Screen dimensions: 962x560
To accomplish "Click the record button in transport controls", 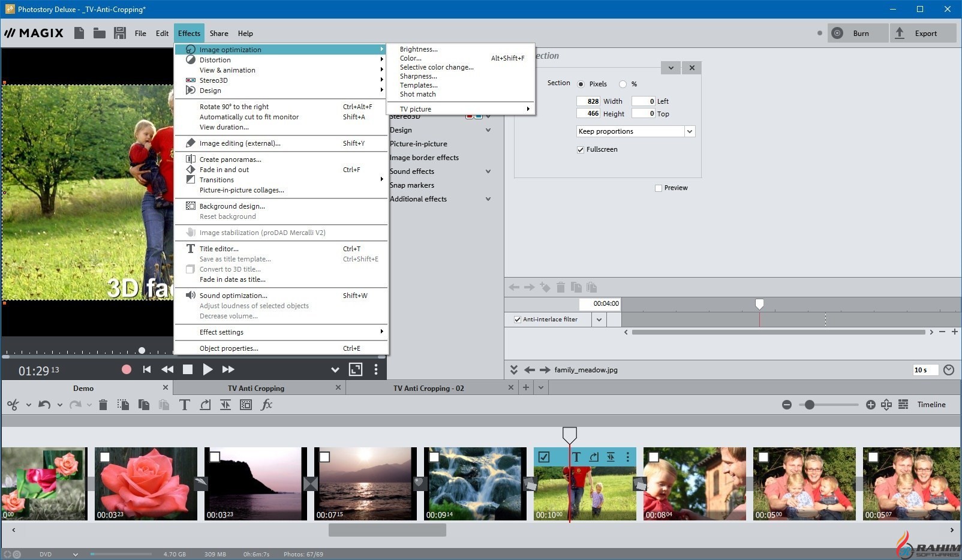I will click(127, 369).
